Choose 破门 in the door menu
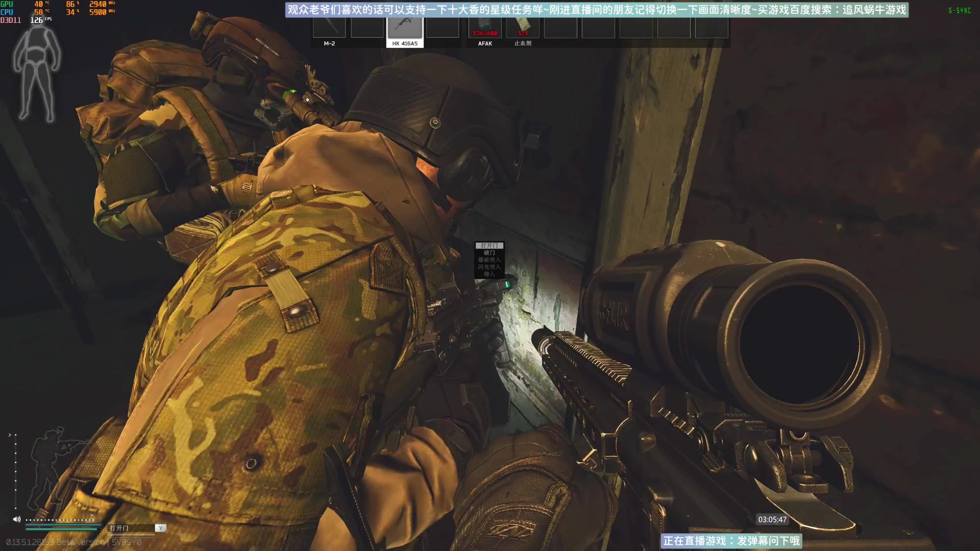 coord(489,253)
